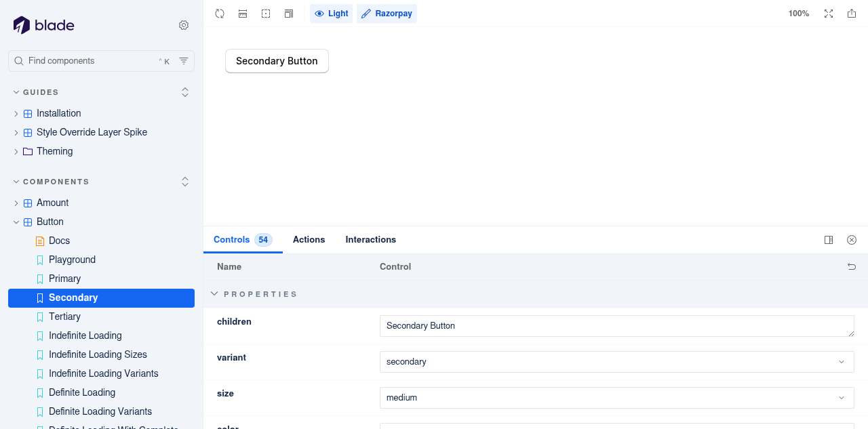
Task: Open the variant dropdown
Action: pyautogui.click(x=617, y=362)
